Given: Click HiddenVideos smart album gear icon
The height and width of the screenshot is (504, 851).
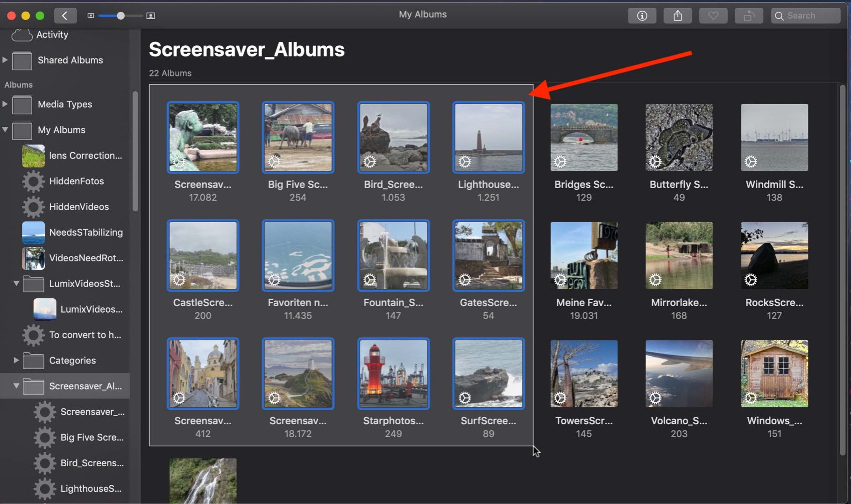Looking at the screenshot, I should pos(33,207).
